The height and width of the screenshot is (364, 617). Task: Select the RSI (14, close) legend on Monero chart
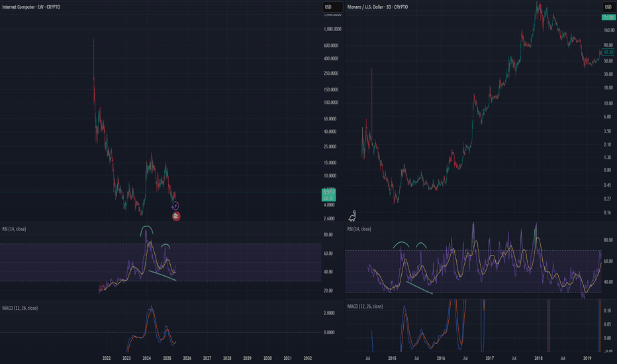pyautogui.click(x=359, y=228)
